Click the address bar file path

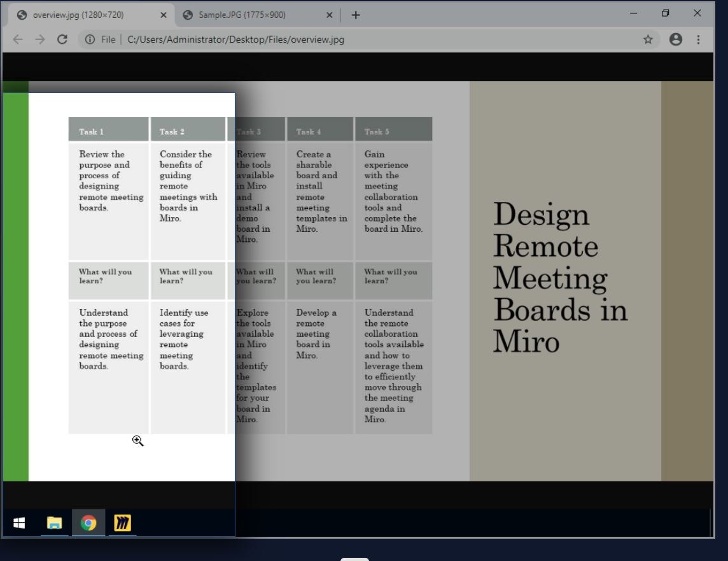236,39
